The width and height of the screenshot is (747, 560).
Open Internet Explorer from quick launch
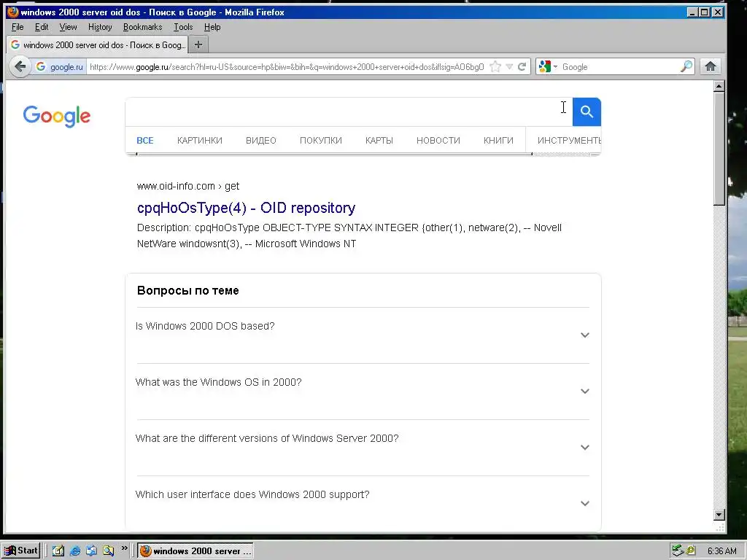pos(75,551)
